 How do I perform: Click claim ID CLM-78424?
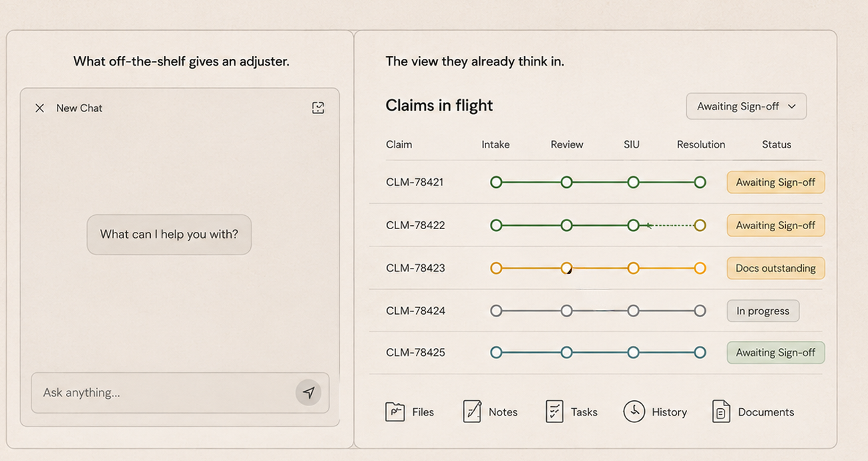(x=415, y=311)
